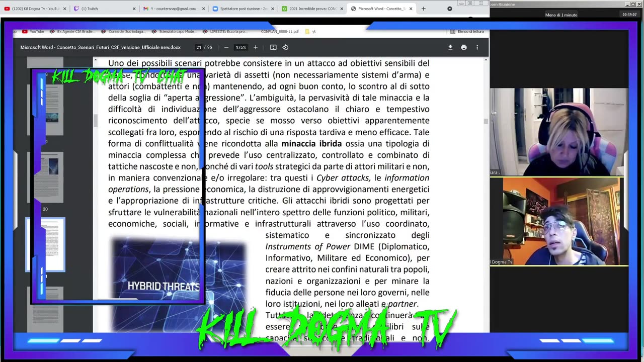Click the 'Meno di 1 minuto' label
644x362 pixels.
point(561,15)
